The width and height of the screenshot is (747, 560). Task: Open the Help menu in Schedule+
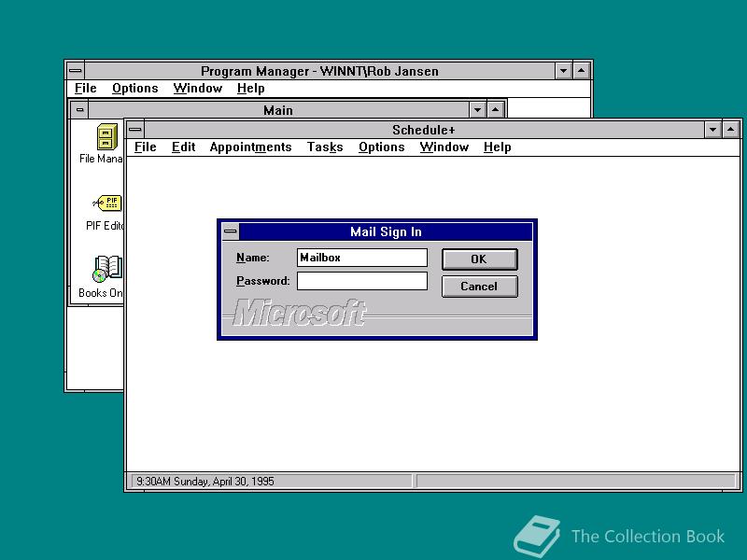pos(497,147)
